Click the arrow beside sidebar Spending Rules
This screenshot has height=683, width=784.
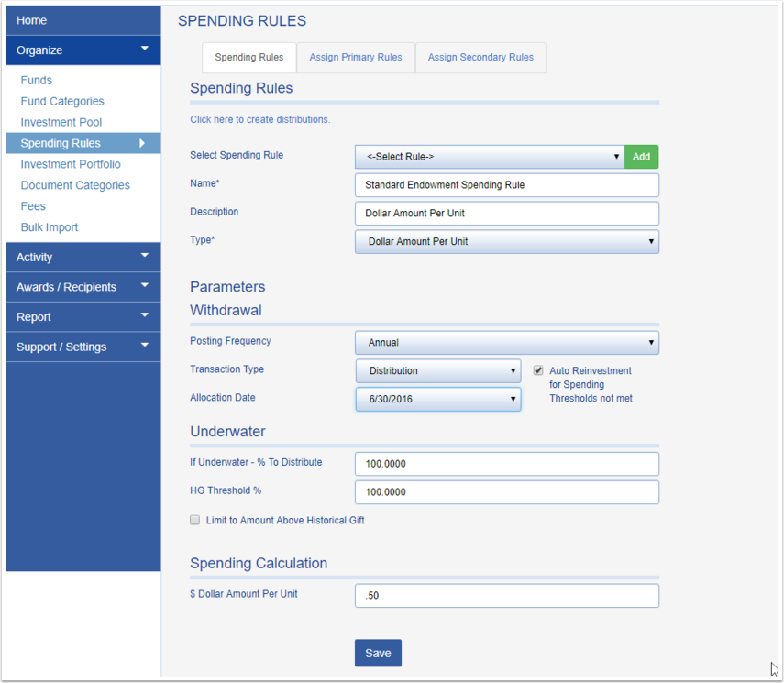tap(142, 143)
